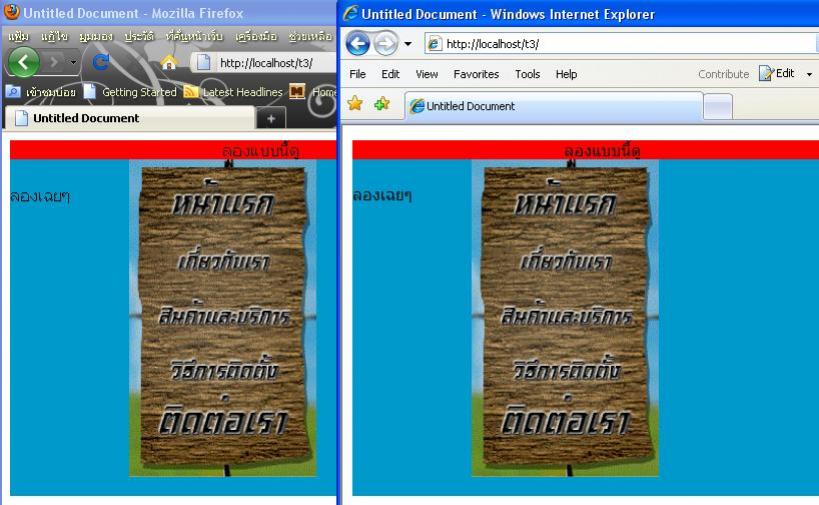Open a new tab in Firefox
The image size is (819, 505).
click(x=270, y=118)
